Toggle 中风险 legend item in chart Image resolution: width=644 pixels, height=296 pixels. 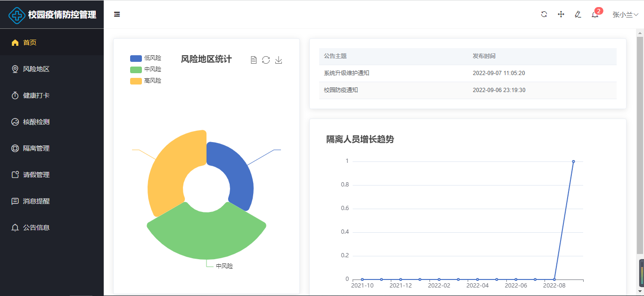pos(146,69)
